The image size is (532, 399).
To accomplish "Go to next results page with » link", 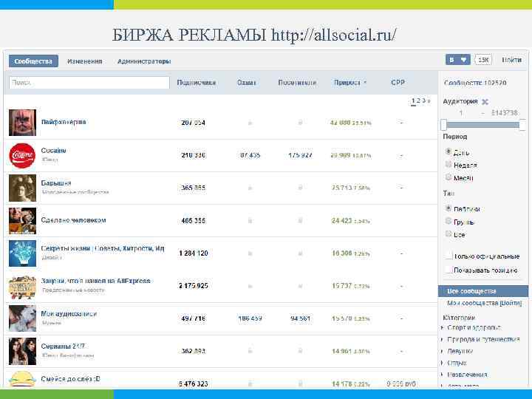I will tap(429, 101).
